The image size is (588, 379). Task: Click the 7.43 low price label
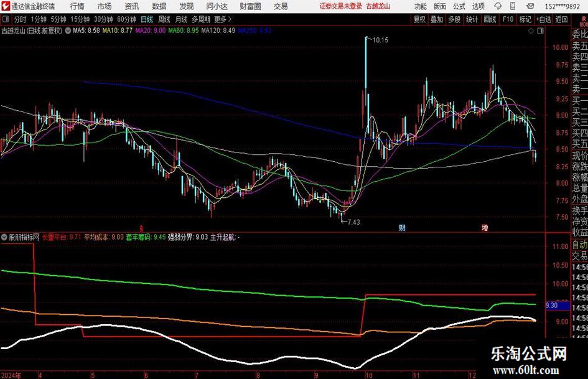click(x=353, y=222)
